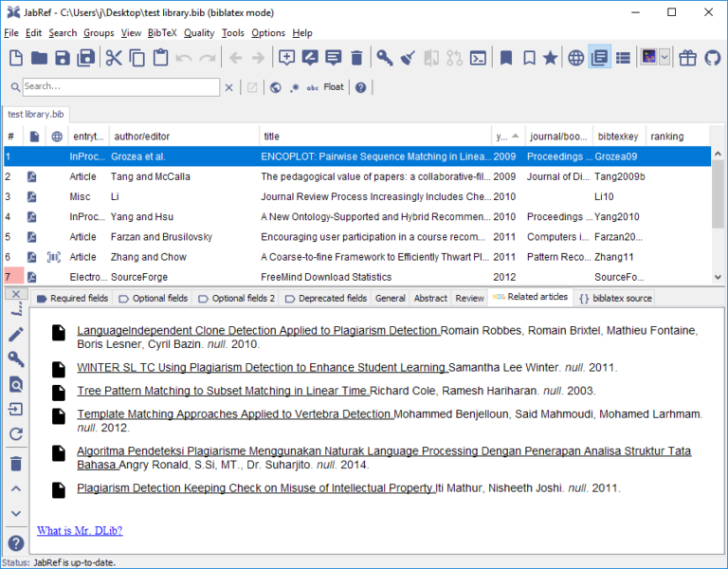Click the import arrow icon in editor sidebar

coord(16,410)
